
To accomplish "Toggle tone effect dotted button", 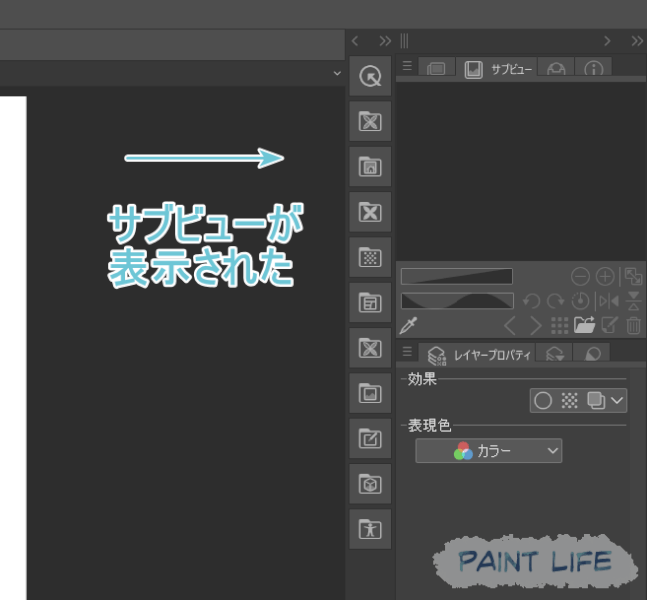I will click(569, 400).
